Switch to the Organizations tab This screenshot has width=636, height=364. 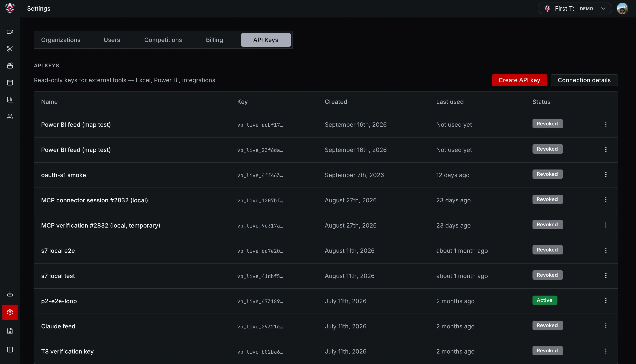coord(61,40)
